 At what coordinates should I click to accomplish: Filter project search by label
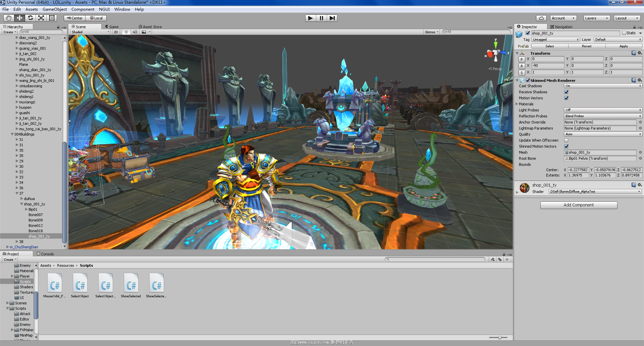(x=500, y=259)
